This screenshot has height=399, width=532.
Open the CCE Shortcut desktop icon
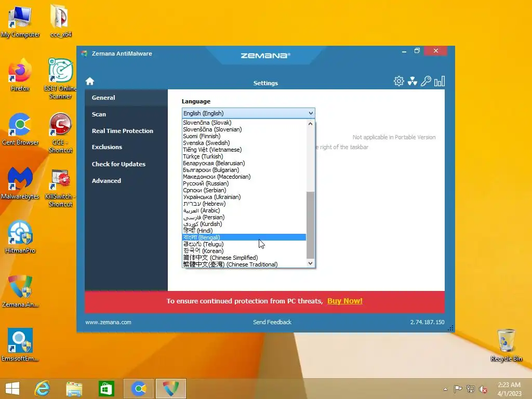click(x=60, y=133)
